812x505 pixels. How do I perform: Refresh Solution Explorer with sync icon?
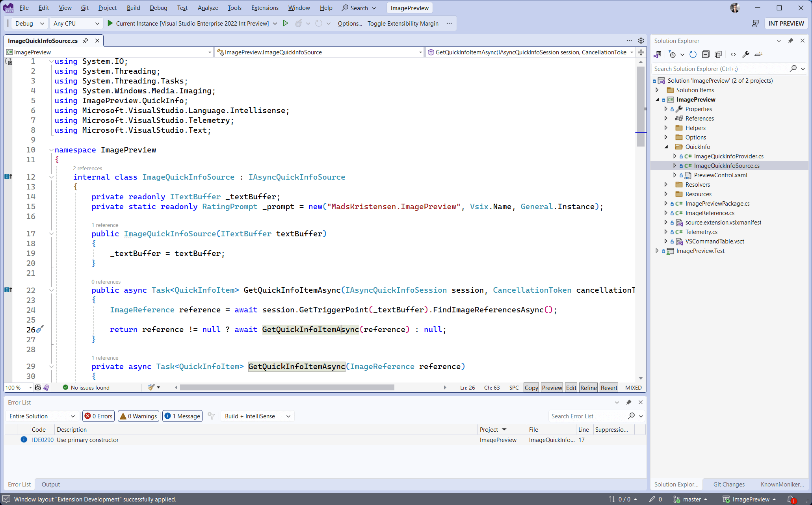pos(693,54)
